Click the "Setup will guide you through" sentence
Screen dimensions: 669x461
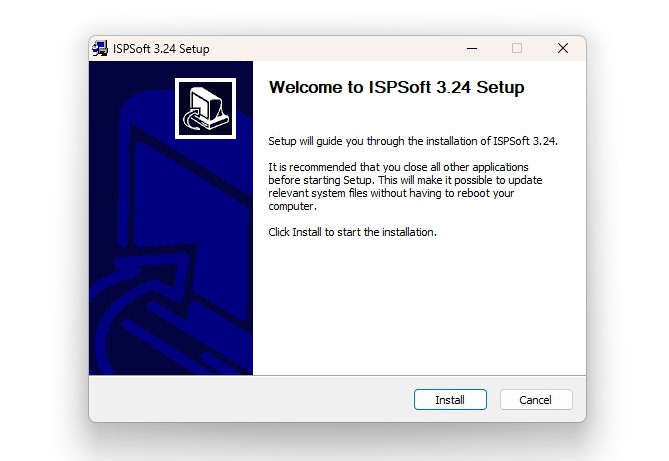click(x=413, y=141)
